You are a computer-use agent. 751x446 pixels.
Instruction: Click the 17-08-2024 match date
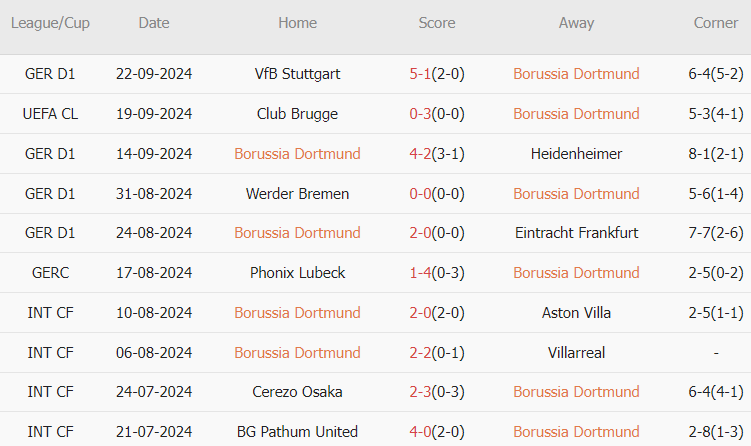pos(153,273)
